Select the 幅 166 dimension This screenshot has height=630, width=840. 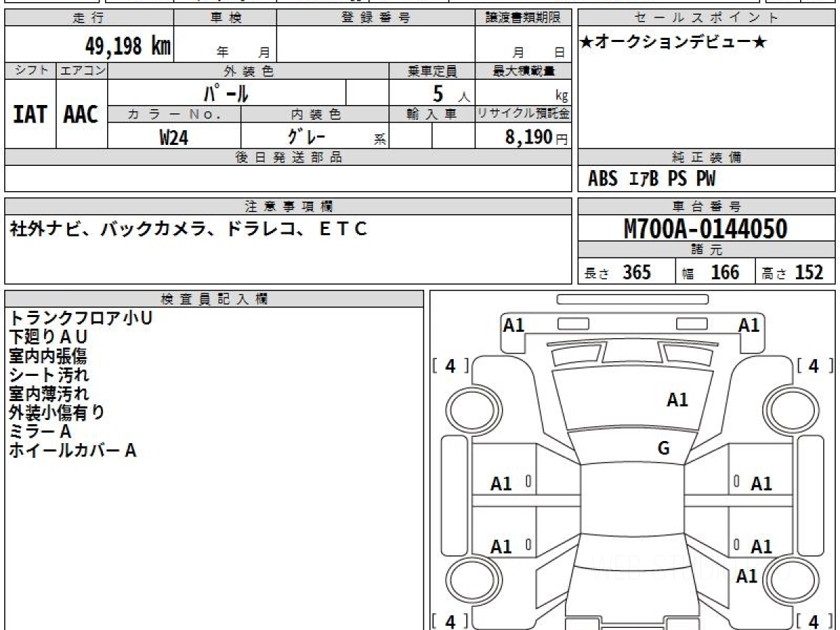pos(710,272)
